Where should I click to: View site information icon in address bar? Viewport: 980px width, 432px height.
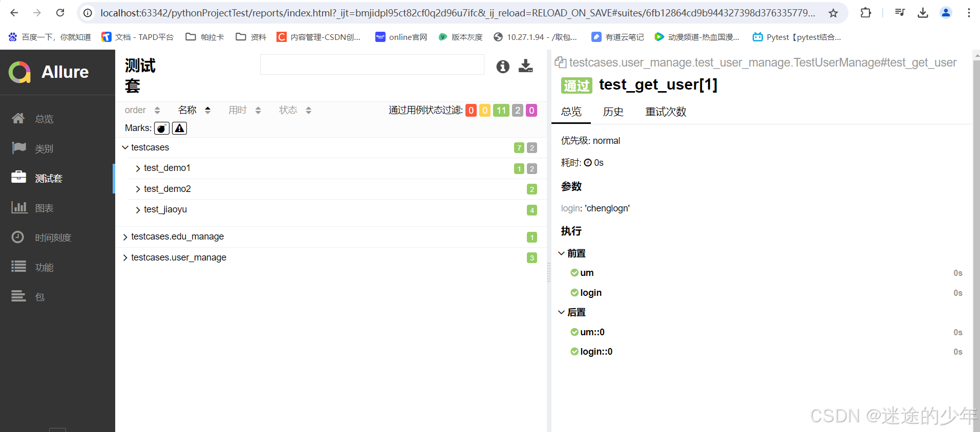(x=88, y=13)
